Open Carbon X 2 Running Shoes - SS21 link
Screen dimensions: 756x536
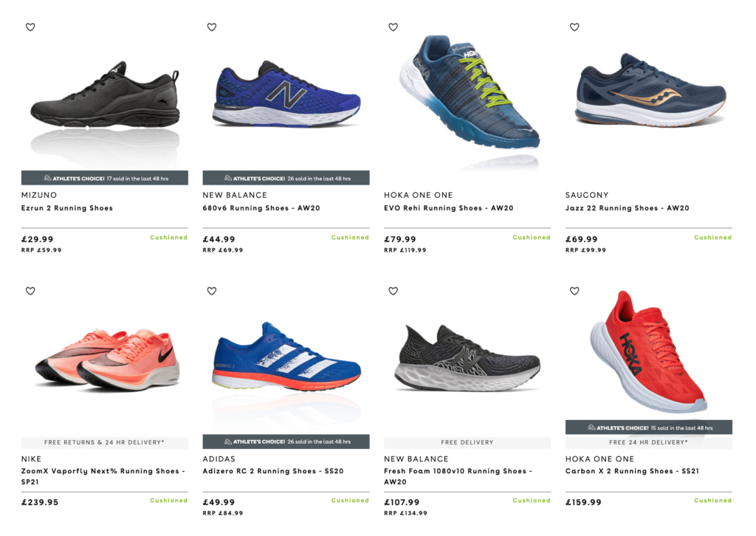click(632, 471)
